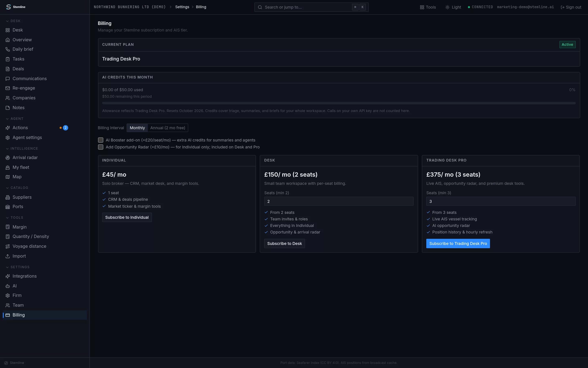Screen dimensions: 588x368
Task: Open the Desk grid icon in sidebar
Action: coord(8,30)
